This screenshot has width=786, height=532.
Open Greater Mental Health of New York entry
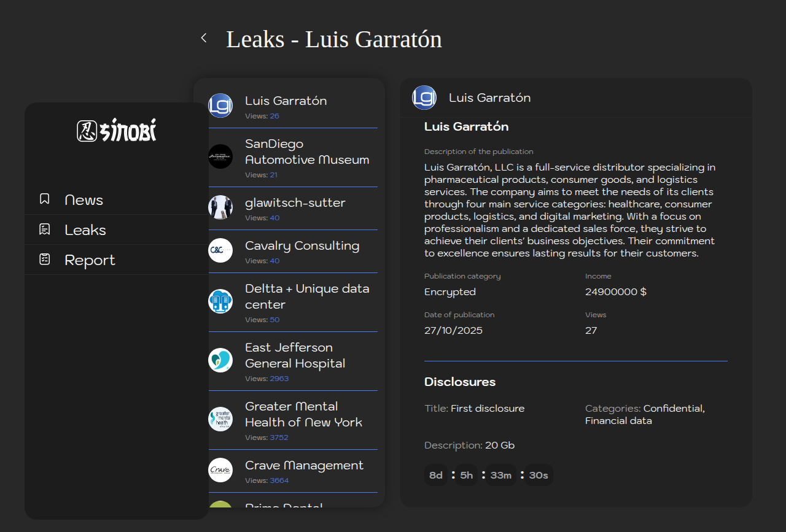303,414
